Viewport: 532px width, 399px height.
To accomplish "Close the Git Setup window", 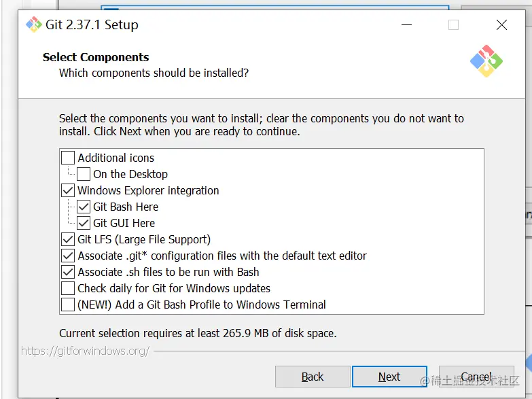I will (x=501, y=25).
